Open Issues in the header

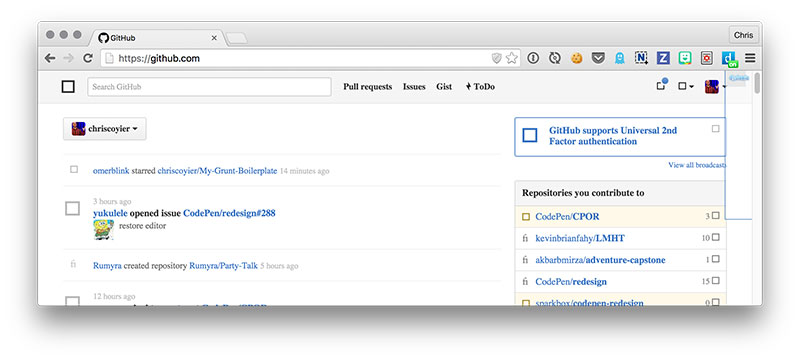click(x=414, y=87)
